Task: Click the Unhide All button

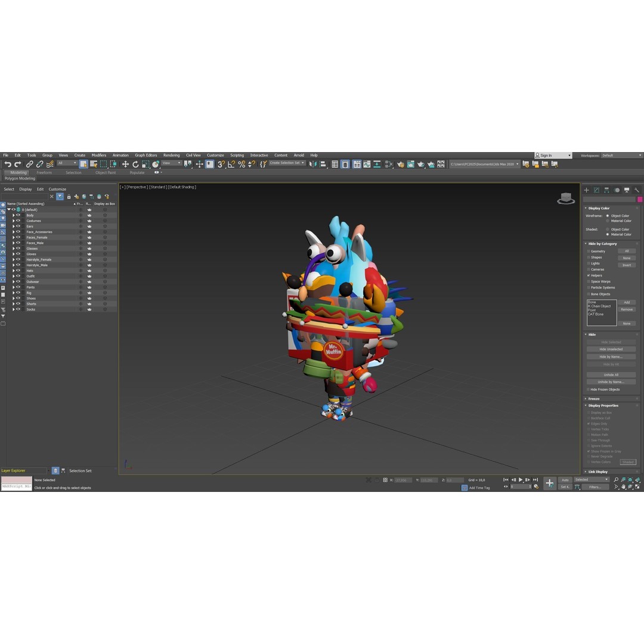Action: 611,374
